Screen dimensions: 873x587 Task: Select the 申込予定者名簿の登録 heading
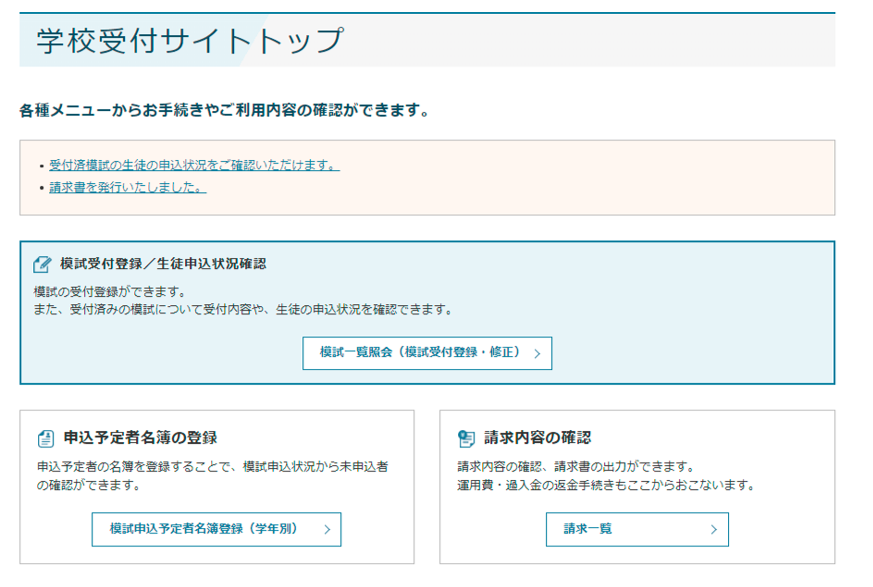coord(140,438)
